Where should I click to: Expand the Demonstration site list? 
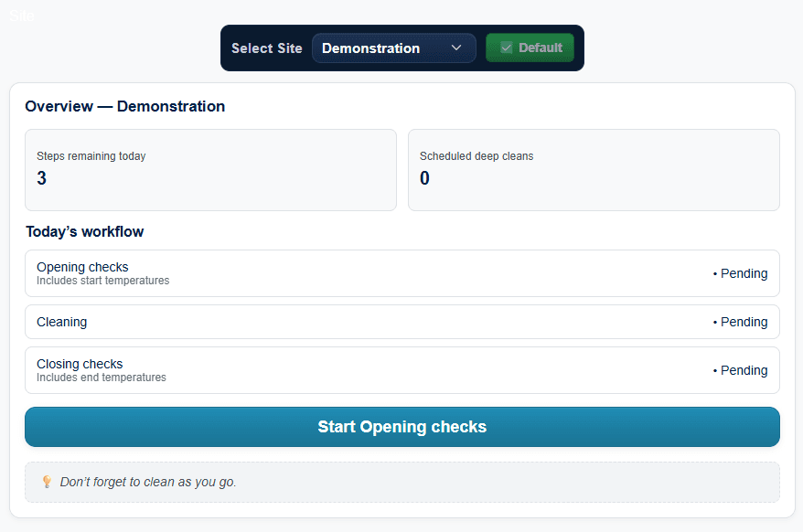[x=393, y=48]
